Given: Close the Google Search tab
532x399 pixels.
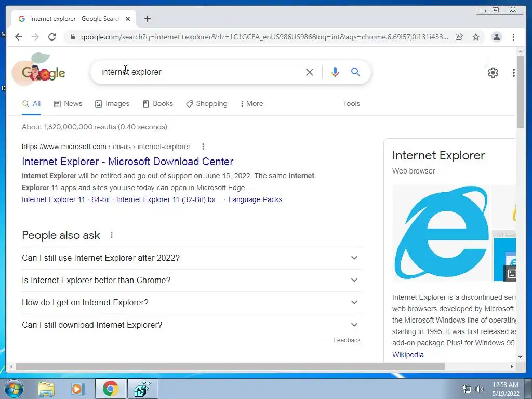Looking at the screenshot, I should [128, 19].
